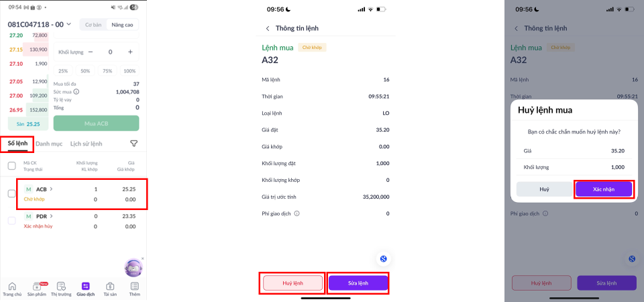
Task: Click the Sức mua info icon
Action: 76,92
